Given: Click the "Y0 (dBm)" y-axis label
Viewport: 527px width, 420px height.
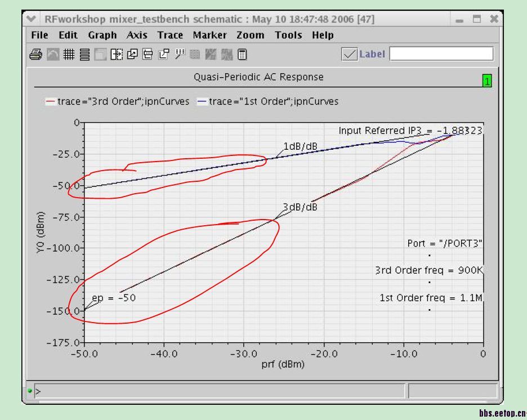Looking at the screenshot, I should [x=40, y=232].
